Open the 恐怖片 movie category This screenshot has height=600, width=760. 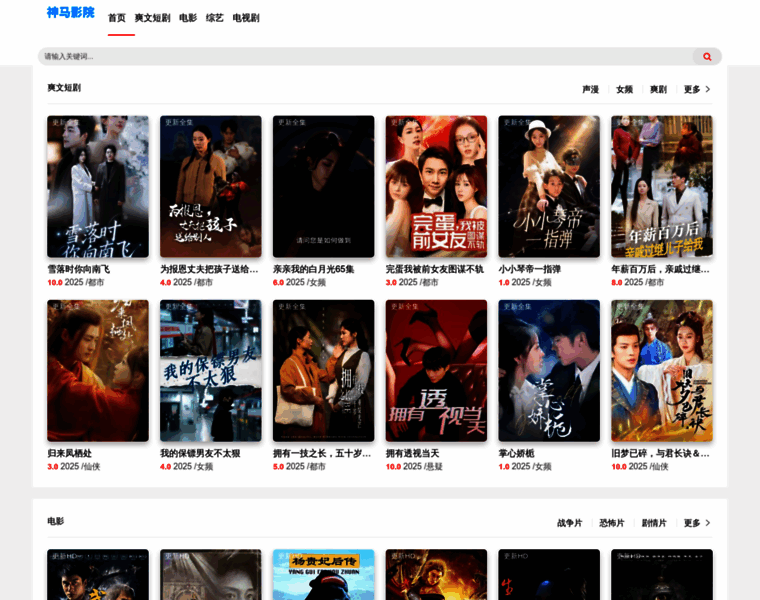612,523
